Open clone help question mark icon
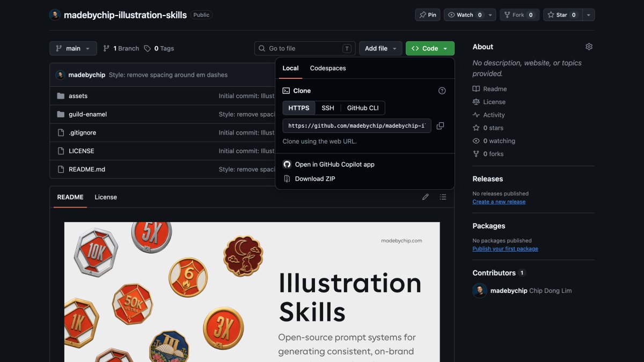The width and height of the screenshot is (644, 362). coord(442,91)
